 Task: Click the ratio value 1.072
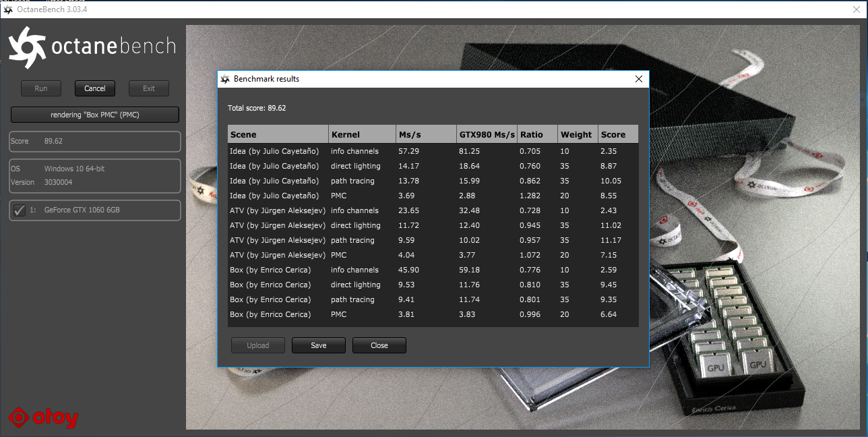point(530,255)
